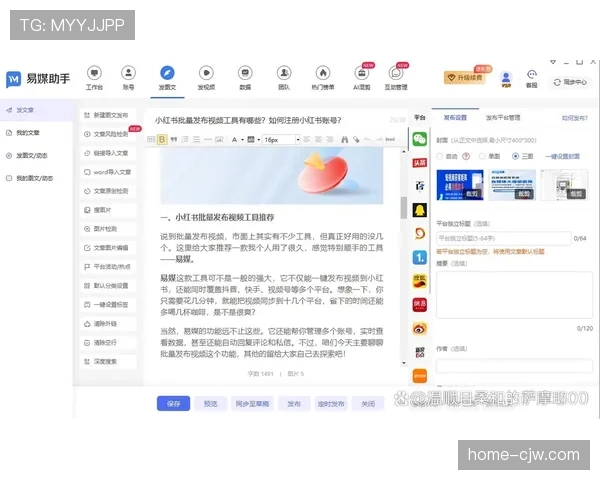Viewport: 600px width, 480px height.
Task: Focus the 摘要 summary text area
Action: point(514,295)
